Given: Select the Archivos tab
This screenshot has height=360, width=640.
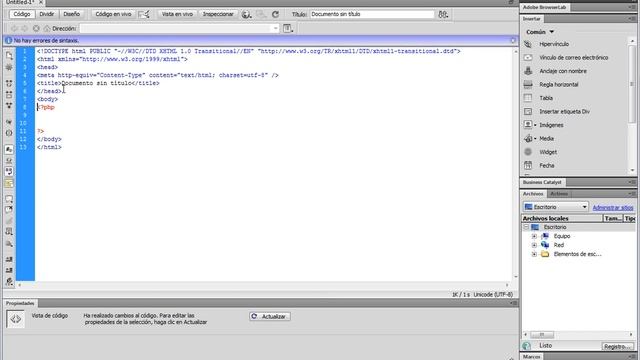Looking at the screenshot, I should [533, 194].
